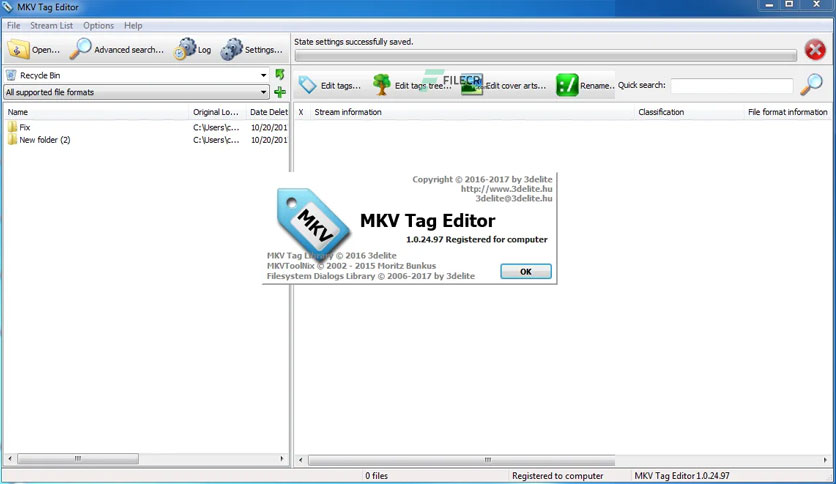Click Fix row's original location cell
Viewport: 836px width, 484px height.
pos(216,127)
